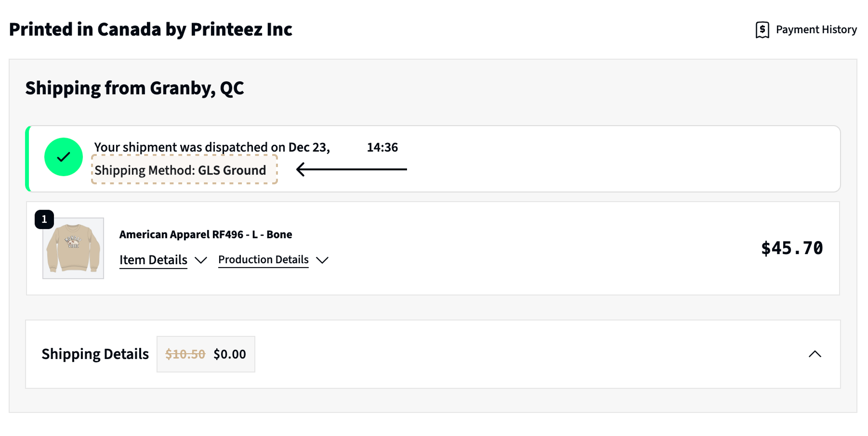Click the arrow pointing to shipping method
This screenshot has height=436, width=868.
coord(351,169)
